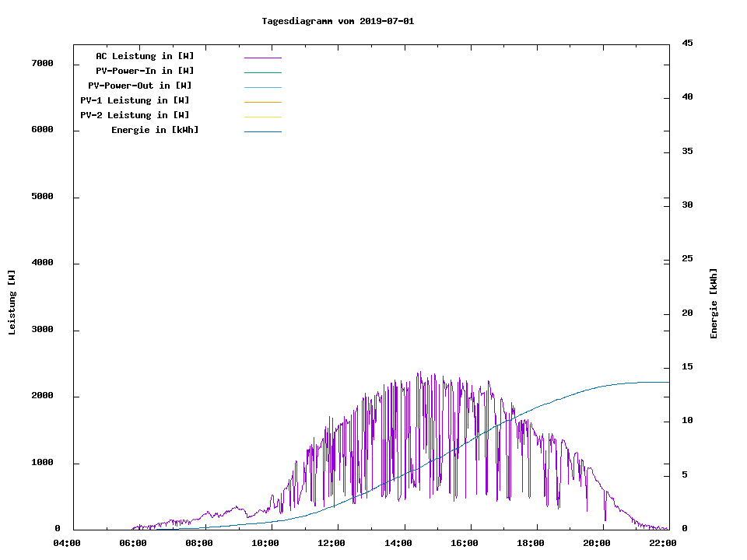Screen dimensions: 747x560
Task: Click the blue PV-Power-Out legend line sample
Action: (262, 87)
